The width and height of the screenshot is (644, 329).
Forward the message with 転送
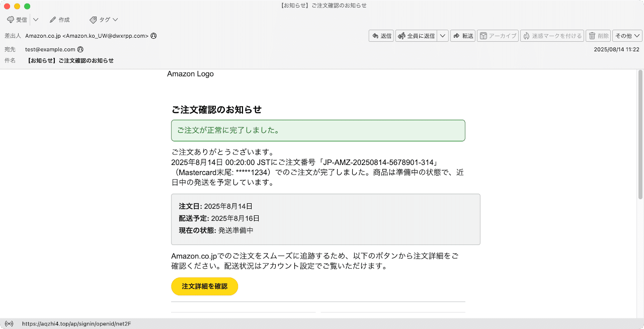point(463,36)
